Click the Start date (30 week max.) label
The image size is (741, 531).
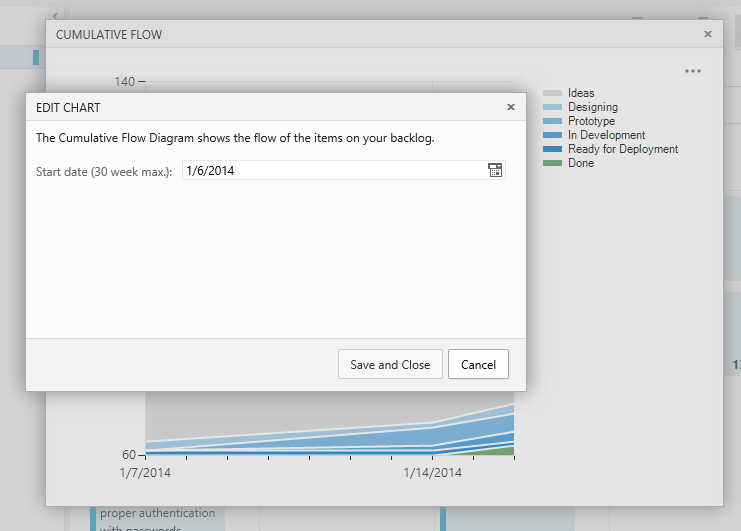click(x=104, y=171)
